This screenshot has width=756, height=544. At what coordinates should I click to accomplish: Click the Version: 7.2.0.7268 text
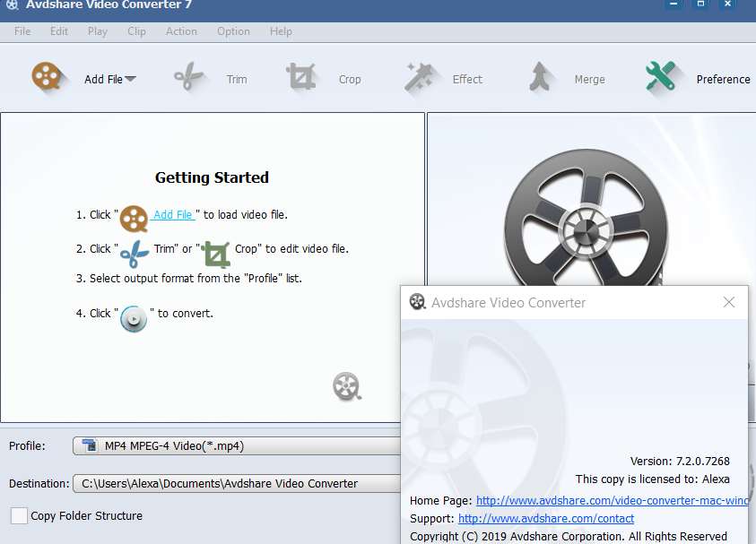click(680, 462)
